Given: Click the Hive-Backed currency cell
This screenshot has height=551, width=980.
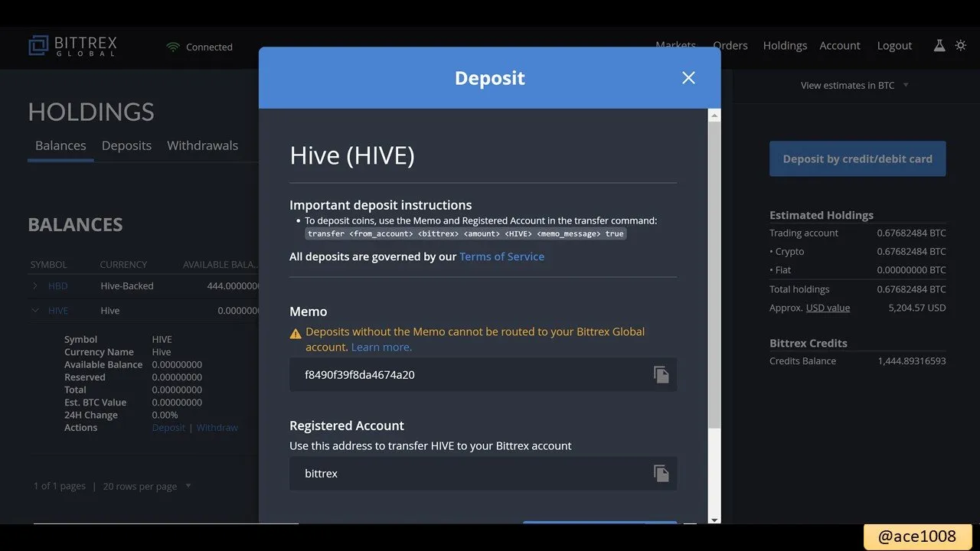Looking at the screenshot, I should pos(127,285).
